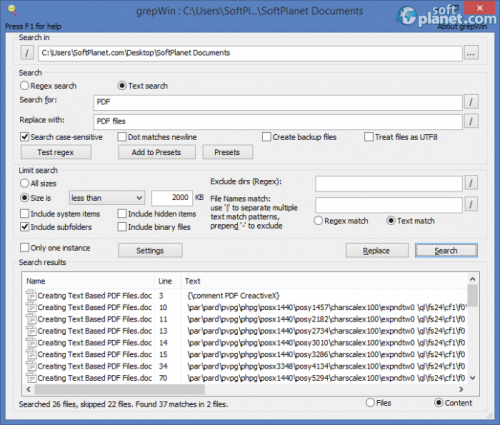Select result row with line 3
The width and height of the screenshot is (500, 425).
pyautogui.click(x=245, y=295)
